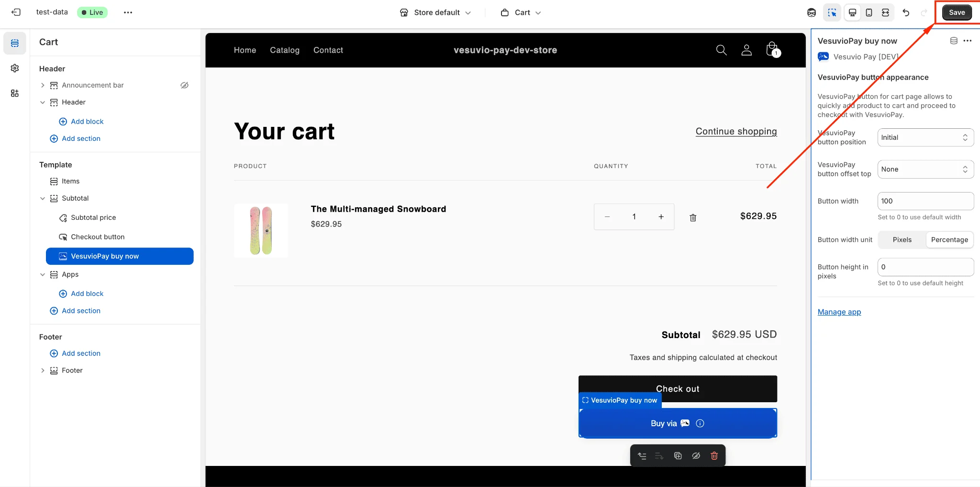
Task: Click the Manage app link
Action: [x=839, y=312]
